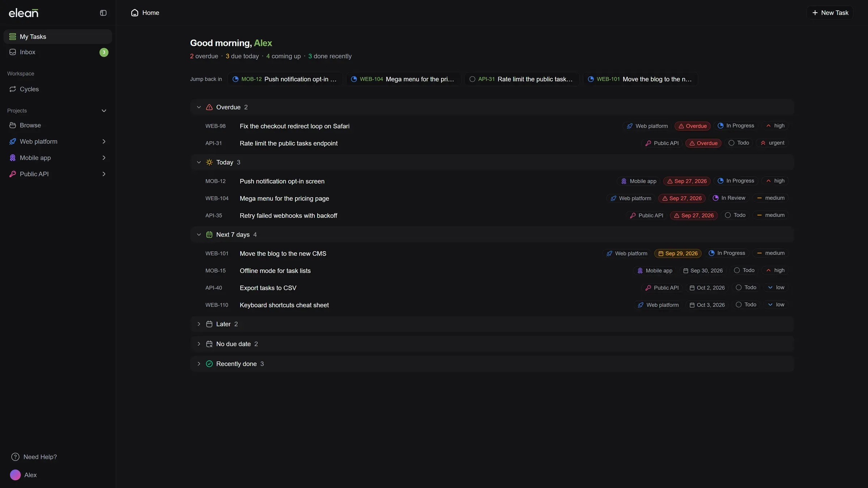This screenshot has width=868, height=488.
Task: Click the My Tasks list icon
Action: [x=13, y=37]
